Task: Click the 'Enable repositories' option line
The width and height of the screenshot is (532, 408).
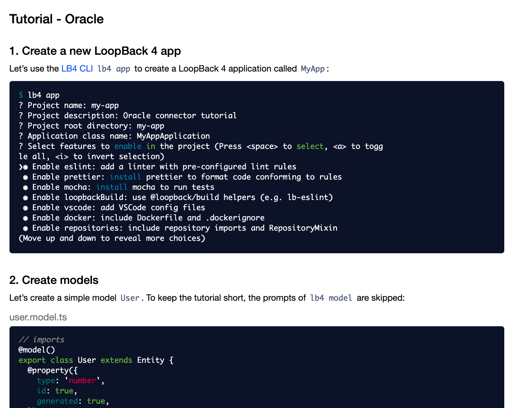Action: tap(180, 228)
